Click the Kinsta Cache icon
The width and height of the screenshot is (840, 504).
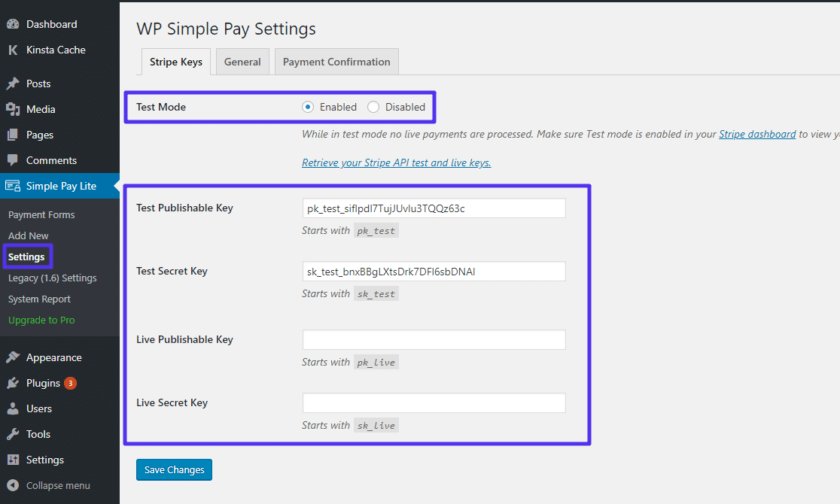(14, 50)
